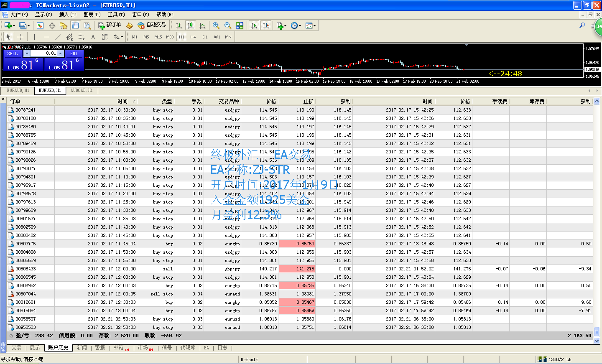Click the 新订单 new order button
The image size is (602, 364).
pyautogui.click(x=110, y=25)
